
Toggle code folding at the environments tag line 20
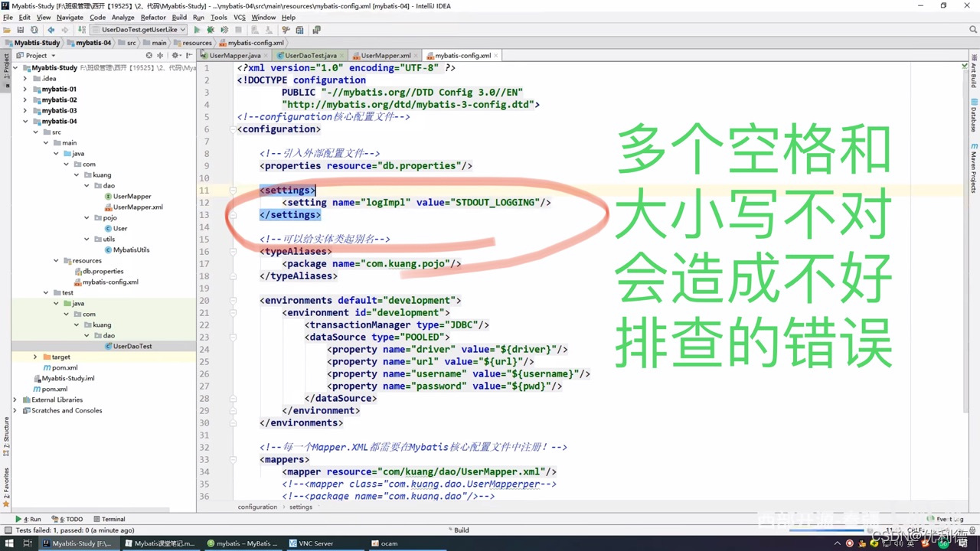tap(233, 301)
